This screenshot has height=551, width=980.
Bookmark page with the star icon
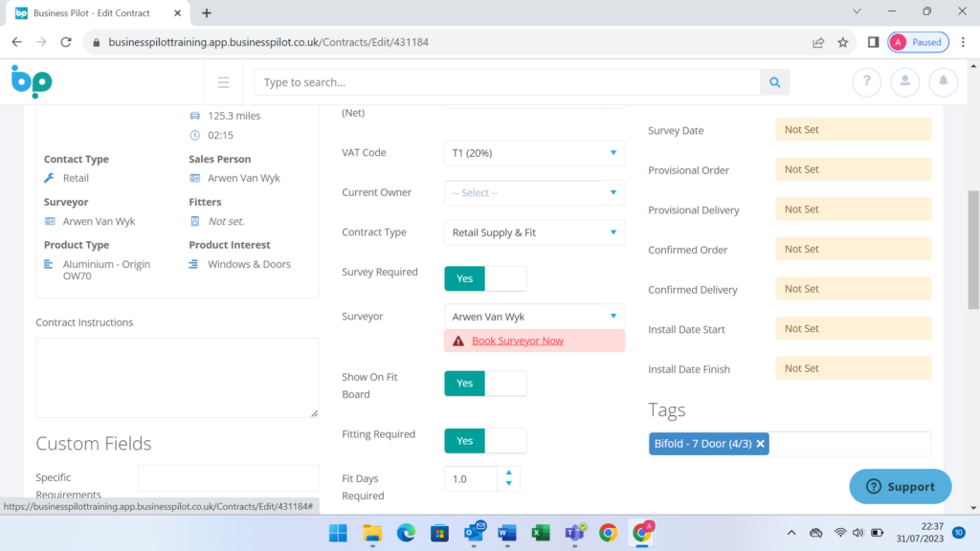tap(843, 42)
